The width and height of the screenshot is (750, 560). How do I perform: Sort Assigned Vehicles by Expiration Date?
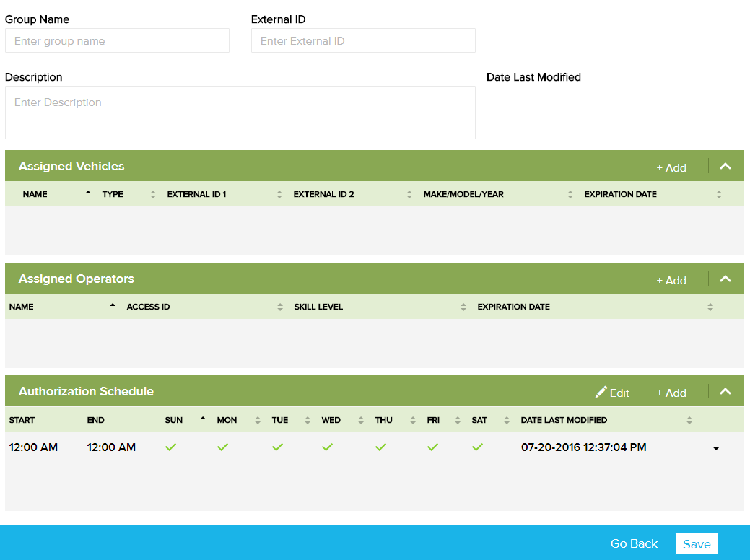(718, 194)
